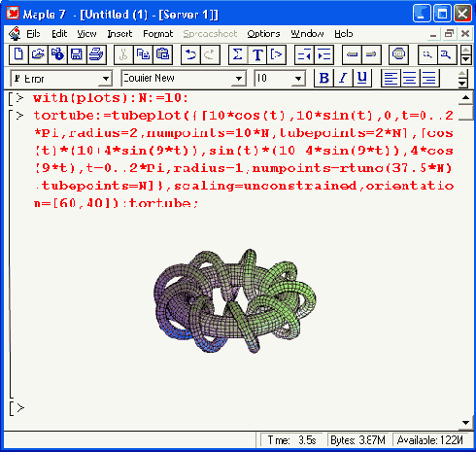The width and height of the screenshot is (476, 452).
Task: Click the center alignment button
Action: tap(410, 78)
